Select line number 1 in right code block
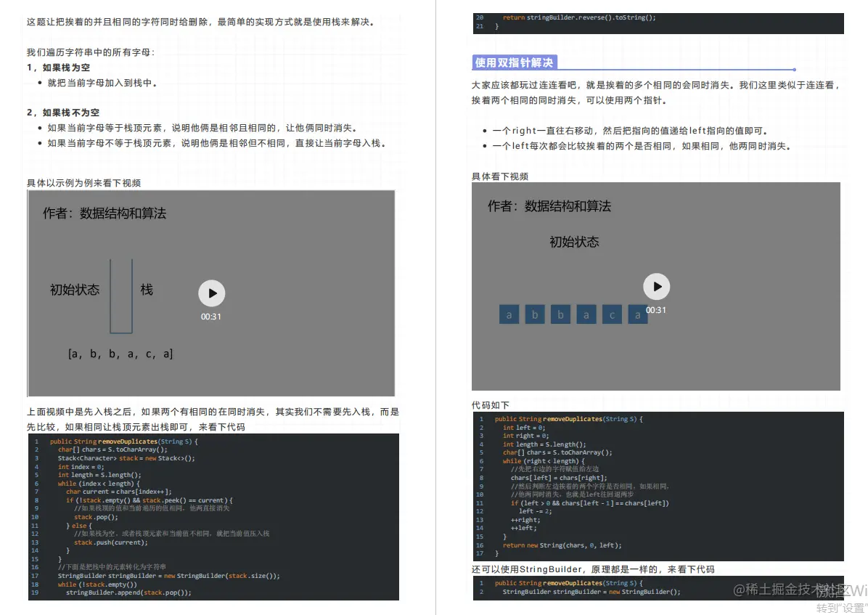The height and width of the screenshot is (615, 868). 481,419
